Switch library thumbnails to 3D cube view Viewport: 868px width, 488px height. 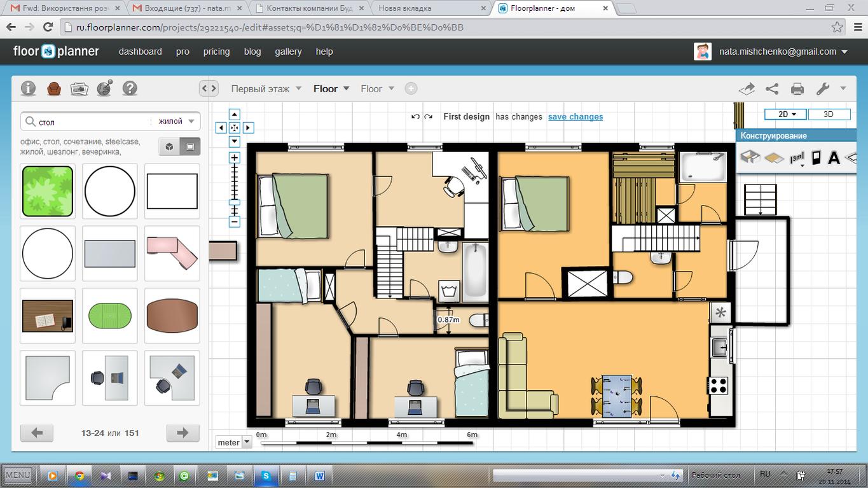coord(169,147)
